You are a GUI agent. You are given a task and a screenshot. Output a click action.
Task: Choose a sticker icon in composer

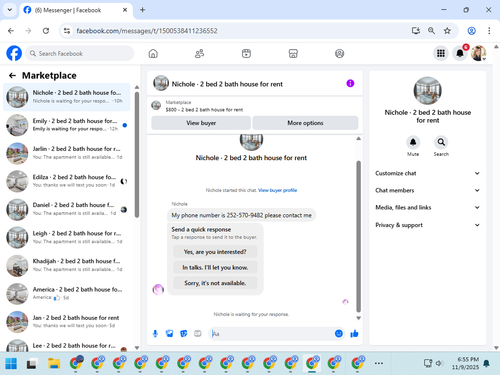(184, 333)
